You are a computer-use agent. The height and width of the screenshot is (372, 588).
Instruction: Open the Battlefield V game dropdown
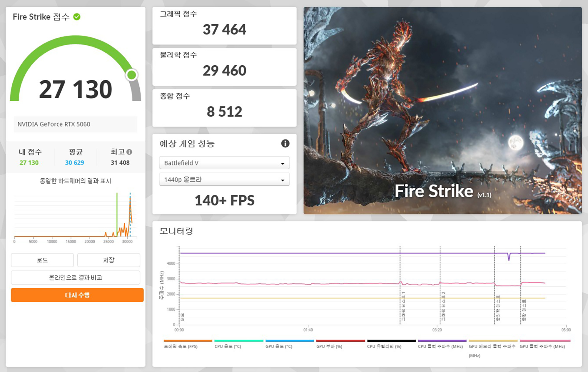click(224, 163)
